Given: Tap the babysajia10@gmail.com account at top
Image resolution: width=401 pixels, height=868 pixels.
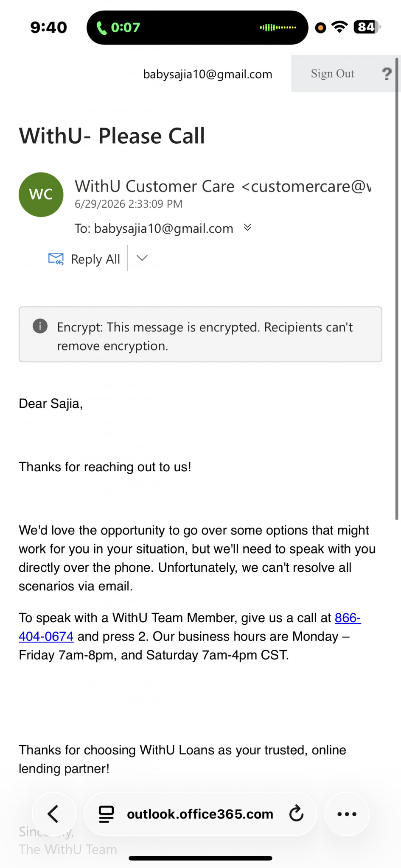Looking at the screenshot, I should point(208,74).
